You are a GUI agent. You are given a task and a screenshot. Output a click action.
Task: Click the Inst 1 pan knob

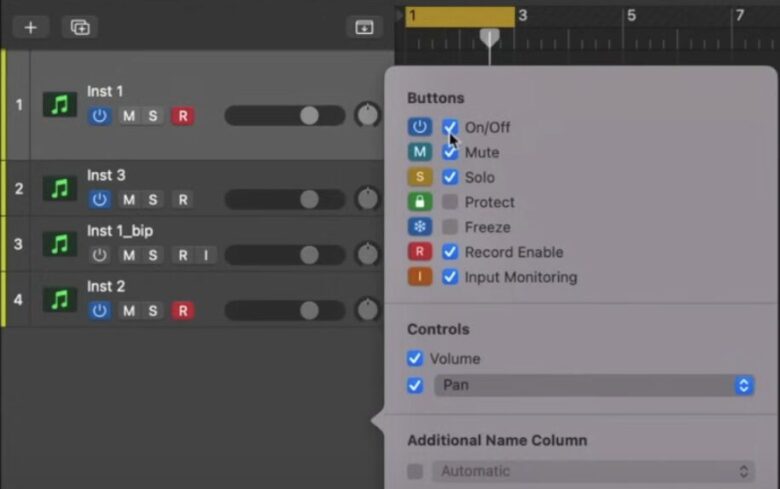(368, 115)
